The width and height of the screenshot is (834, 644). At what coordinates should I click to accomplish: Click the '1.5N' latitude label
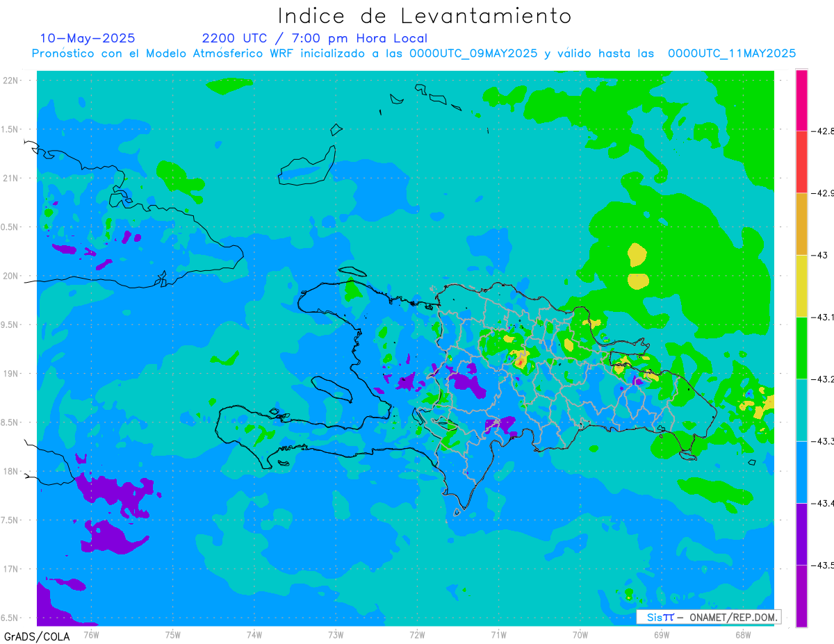[x=10, y=129]
